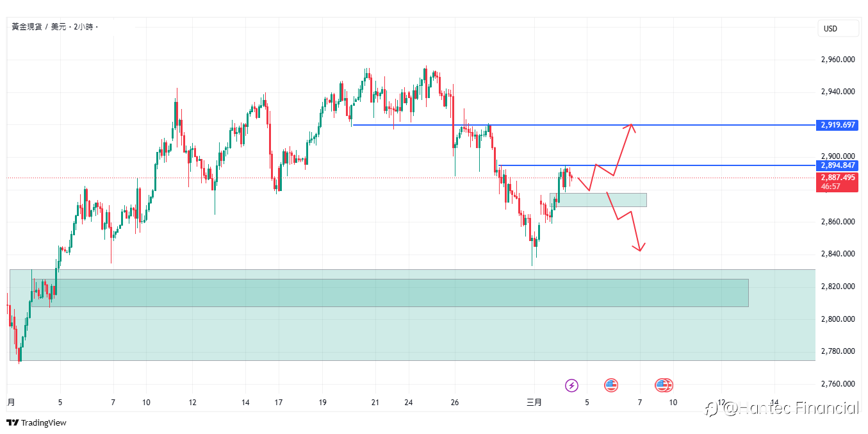
Task: Click the red downward projection arrow
Action: [x=625, y=221]
